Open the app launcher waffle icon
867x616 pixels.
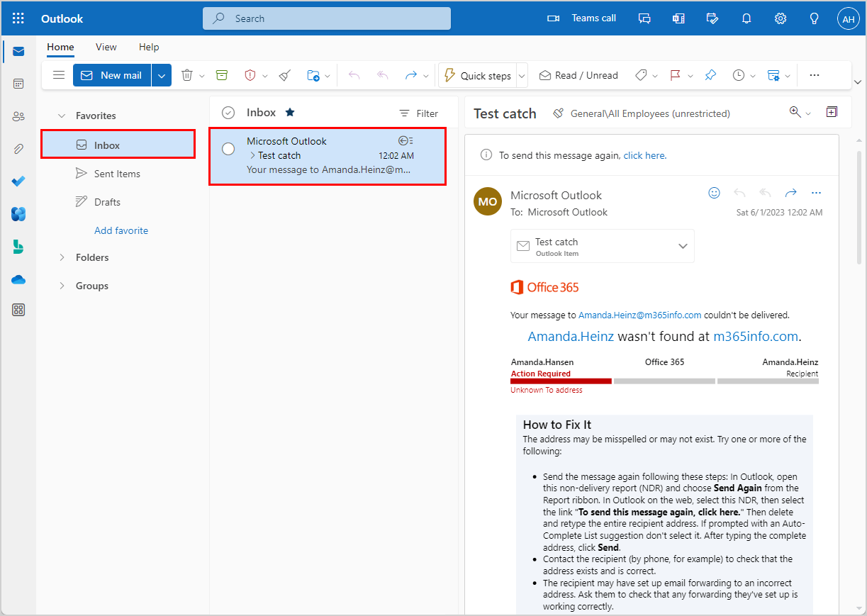18,18
